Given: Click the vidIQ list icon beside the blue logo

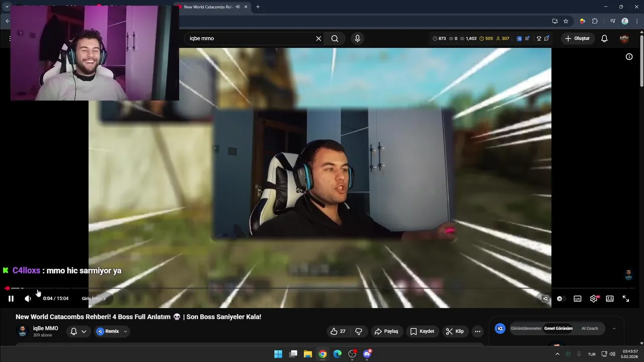Looking at the screenshot, I should coord(527,38).
